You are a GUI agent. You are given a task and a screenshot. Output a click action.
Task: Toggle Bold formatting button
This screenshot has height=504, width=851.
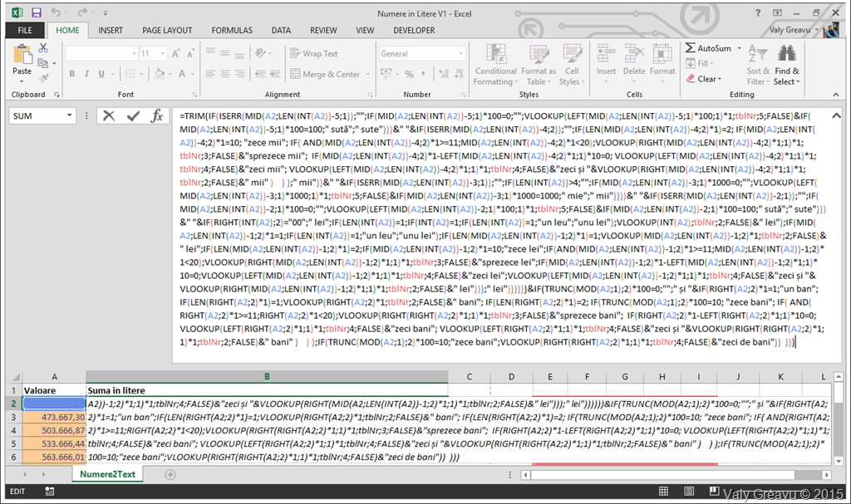click(72, 74)
